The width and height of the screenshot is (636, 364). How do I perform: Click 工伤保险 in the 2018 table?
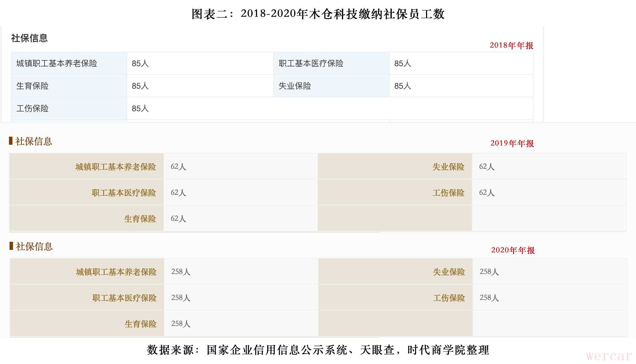(x=32, y=108)
